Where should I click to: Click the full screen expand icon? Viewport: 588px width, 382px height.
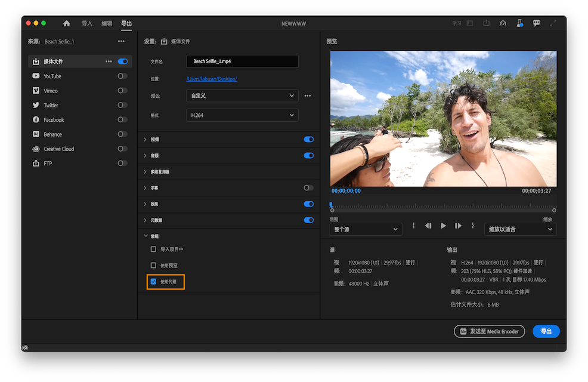[x=553, y=23]
